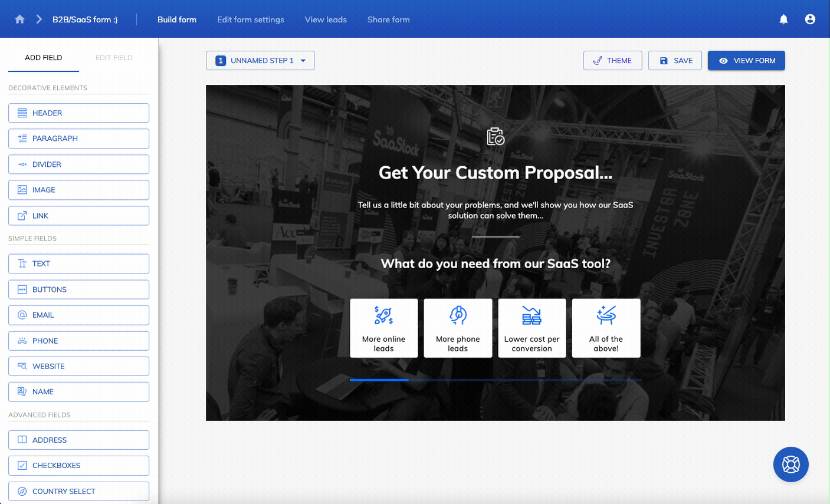Switch to Edit Field tab
The width and height of the screenshot is (830, 504).
pyautogui.click(x=114, y=58)
